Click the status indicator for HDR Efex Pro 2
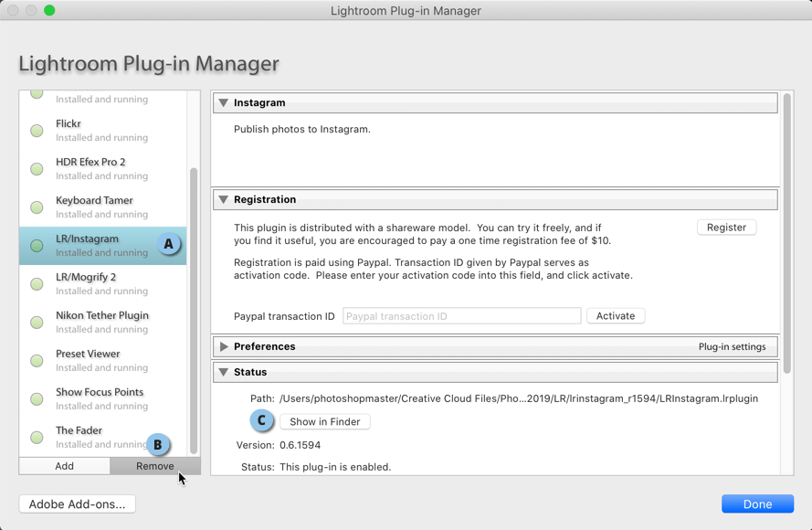The height and width of the screenshot is (530, 812). click(x=37, y=169)
